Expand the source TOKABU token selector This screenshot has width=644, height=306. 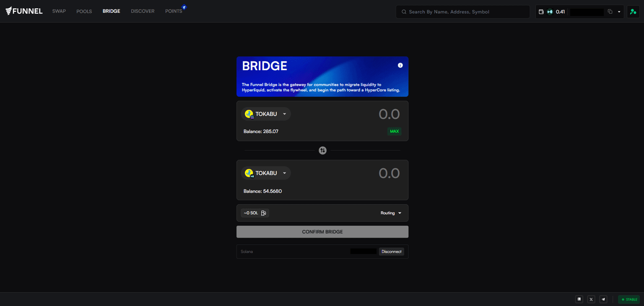tap(266, 114)
